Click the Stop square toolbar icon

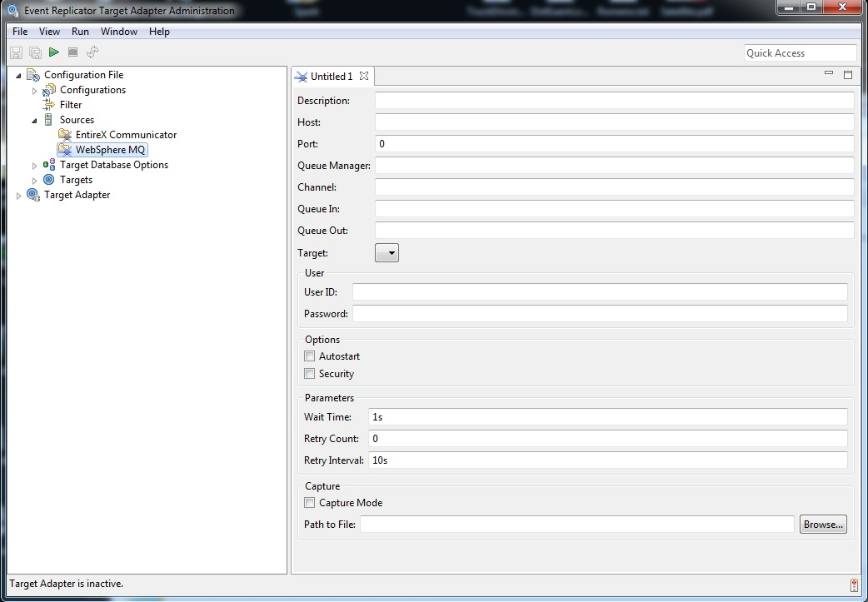point(72,52)
